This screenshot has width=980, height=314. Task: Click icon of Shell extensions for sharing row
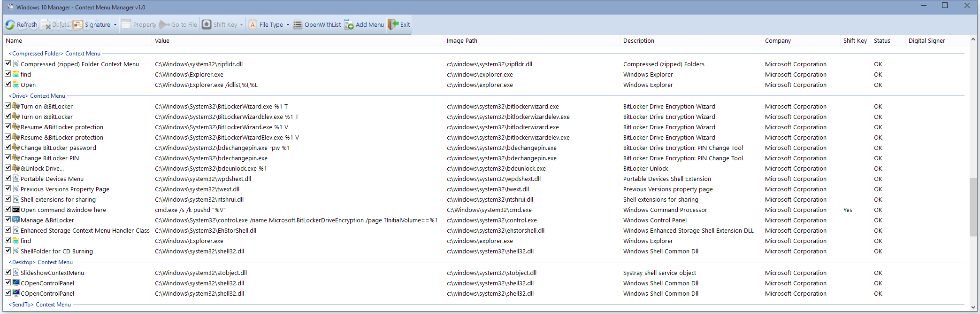pos(16,199)
